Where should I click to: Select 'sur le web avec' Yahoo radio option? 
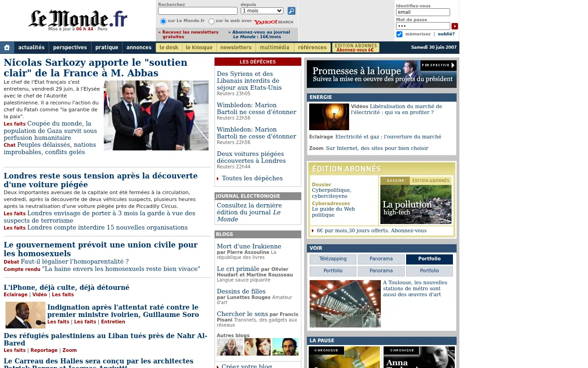tap(211, 21)
